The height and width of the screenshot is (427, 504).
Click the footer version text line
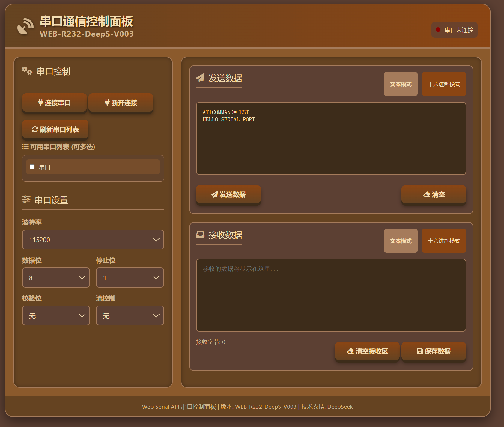point(247,407)
